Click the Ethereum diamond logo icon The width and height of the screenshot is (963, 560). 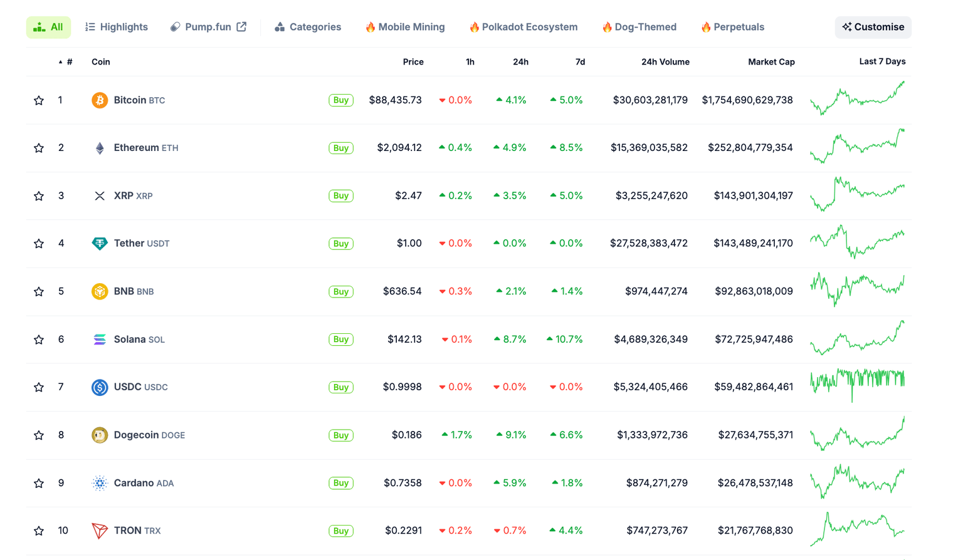tap(99, 148)
